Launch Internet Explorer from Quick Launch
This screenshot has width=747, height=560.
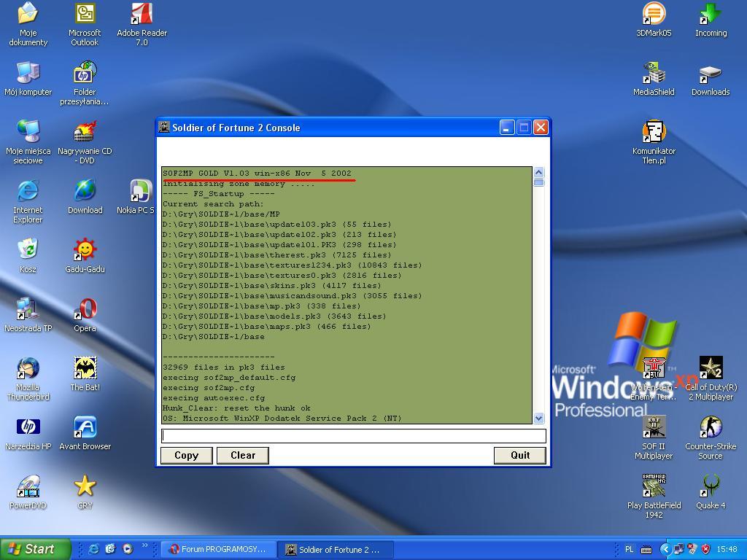click(94, 549)
